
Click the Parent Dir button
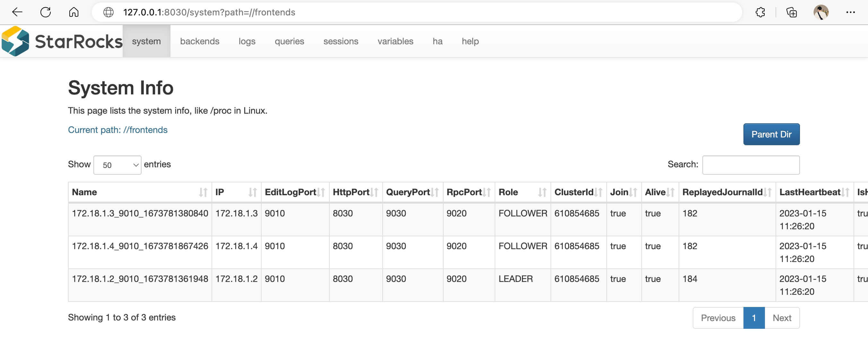(771, 134)
